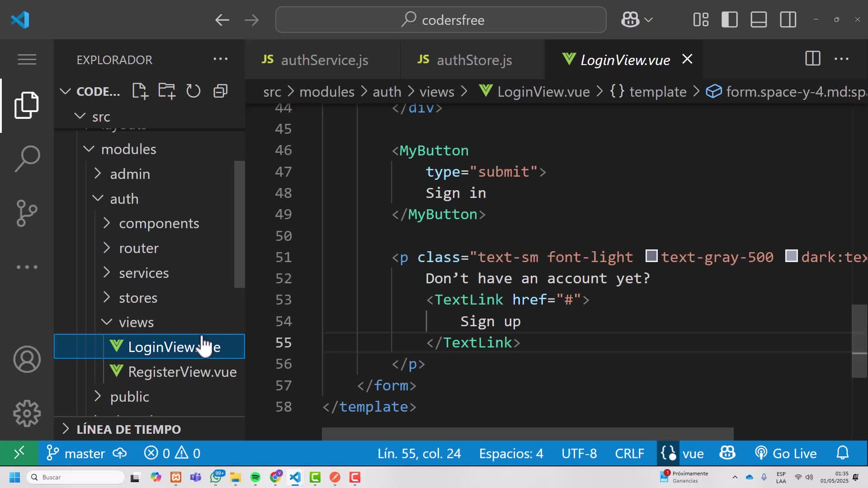Select LoginView.vue in the file tree
Viewport: 868px width, 488px height.
(x=149, y=347)
